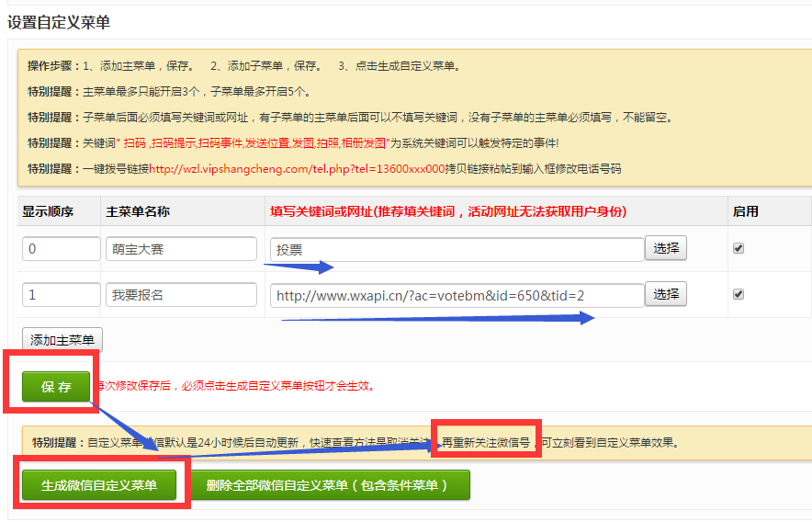Click the vipshangcheng.com tel.php link text

(x=297, y=169)
